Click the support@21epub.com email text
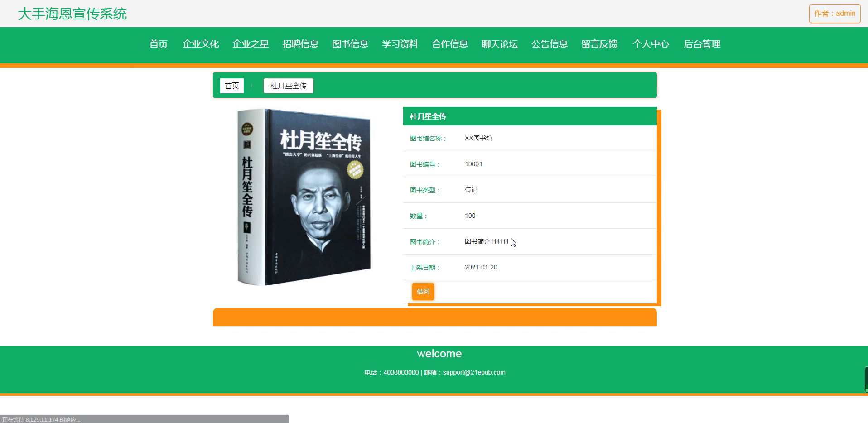The image size is (868, 423). coord(474,372)
